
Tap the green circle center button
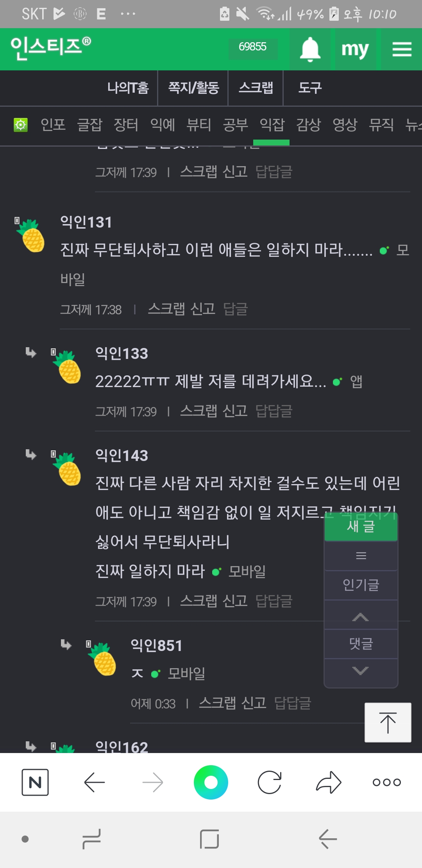(x=211, y=782)
